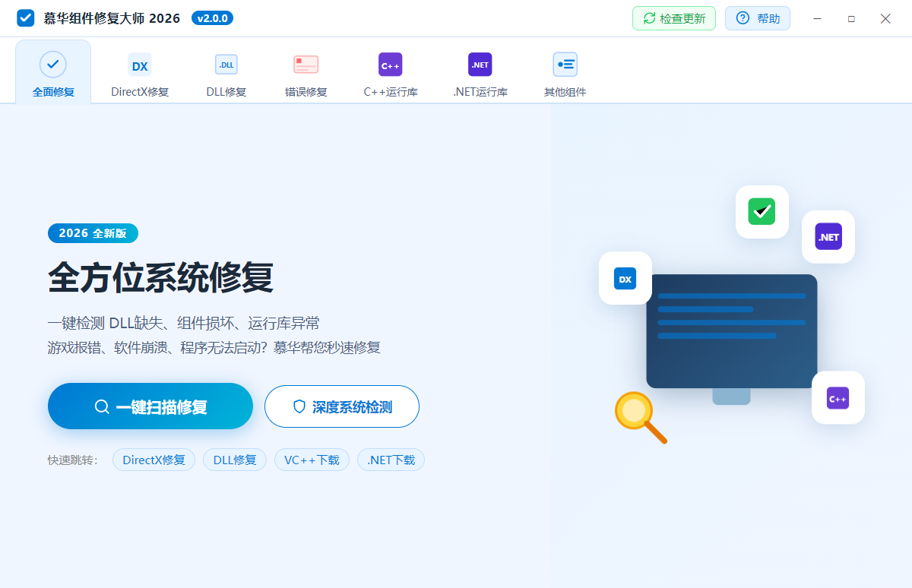Click the floating green checkmark icon
The width and height of the screenshot is (912, 588).
(x=762, y=212)
